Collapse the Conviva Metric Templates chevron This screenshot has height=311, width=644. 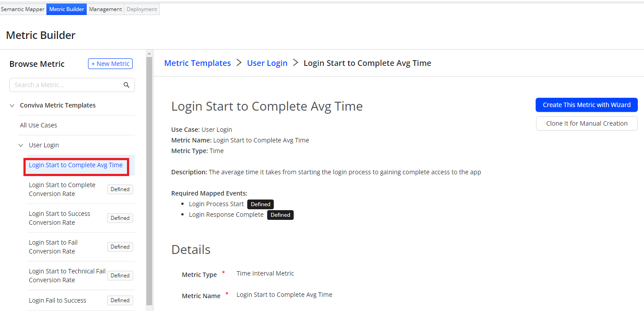pyautogui.click(x=11, y=105)
